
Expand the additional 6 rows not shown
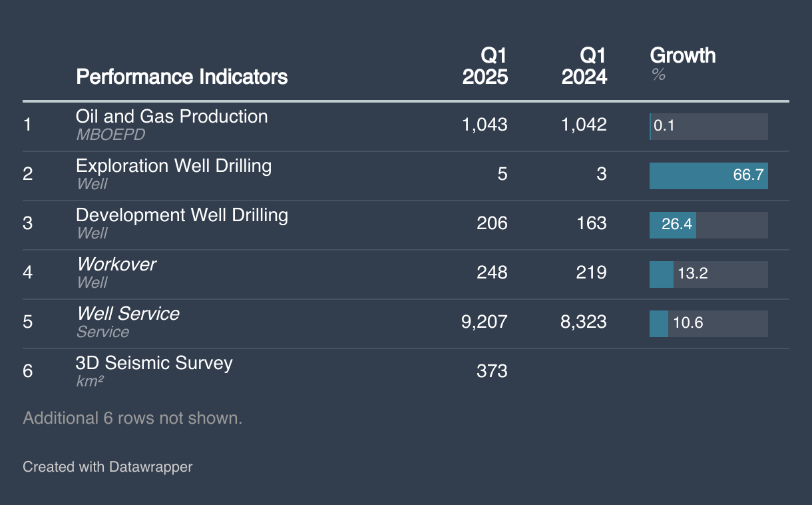pos(132,418)
